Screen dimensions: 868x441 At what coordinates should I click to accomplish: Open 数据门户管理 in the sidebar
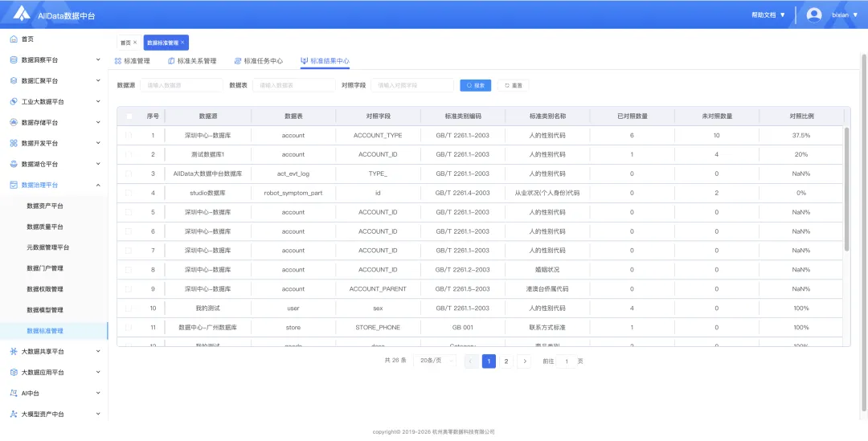45,268
